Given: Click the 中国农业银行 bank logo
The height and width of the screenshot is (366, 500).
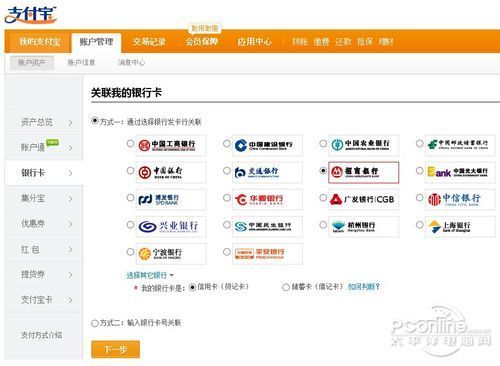Looking at the screenshot, I should [363, 145].
